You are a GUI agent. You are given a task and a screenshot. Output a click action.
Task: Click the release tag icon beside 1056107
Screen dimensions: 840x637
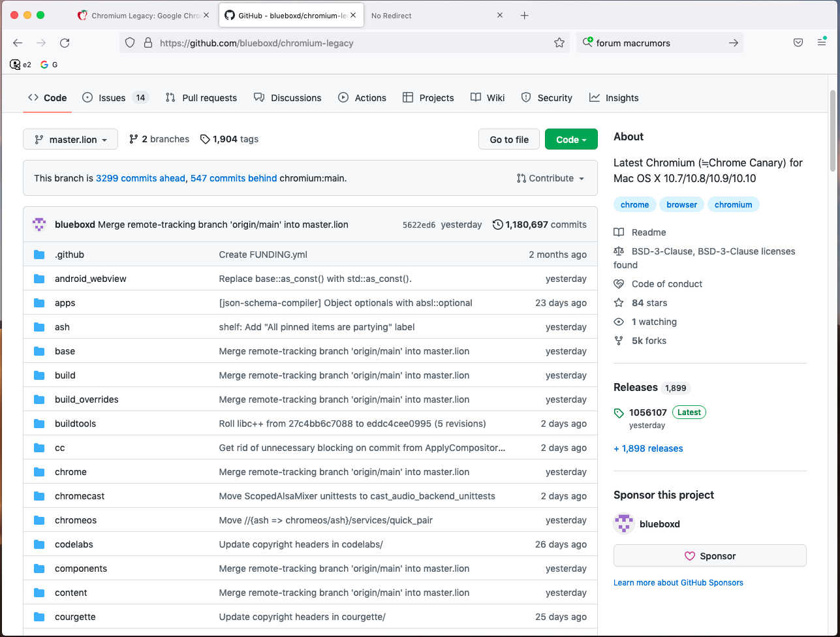(619, 412)
